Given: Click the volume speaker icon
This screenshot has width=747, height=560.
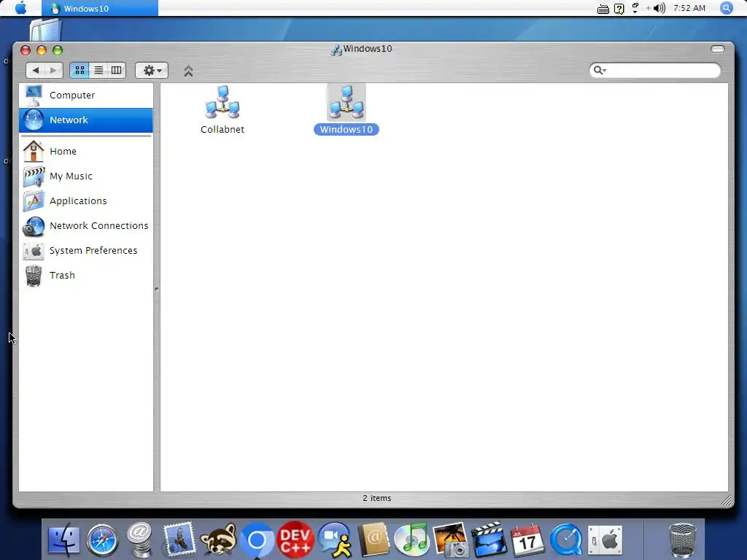Looking at the screenshot, I should 659,8.
